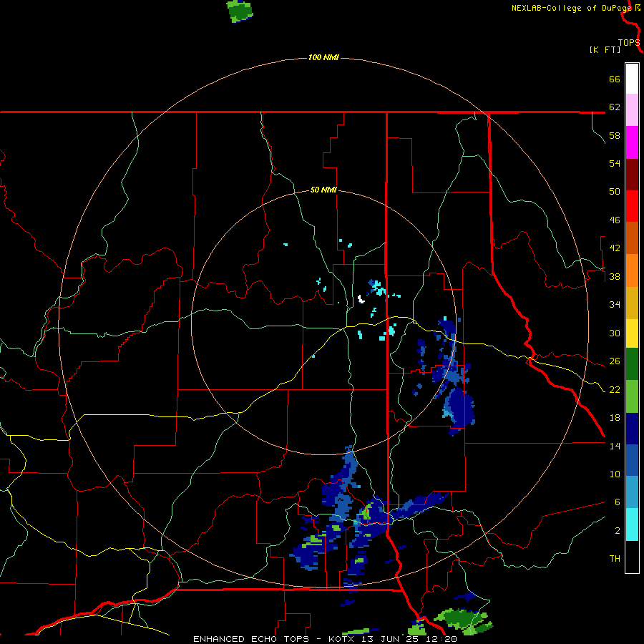Click the legend value '14'
This screenshot has height=644, width=644.
coord(615,446)
